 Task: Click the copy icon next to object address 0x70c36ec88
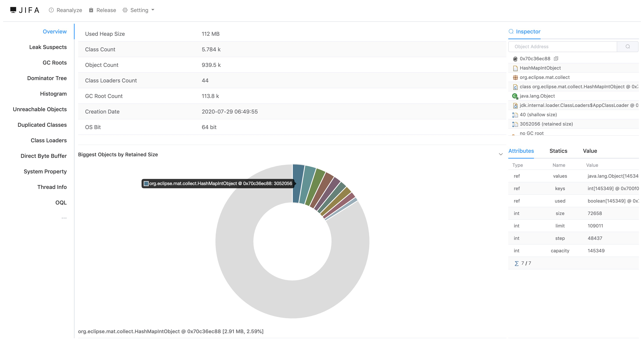click(556, 59)
